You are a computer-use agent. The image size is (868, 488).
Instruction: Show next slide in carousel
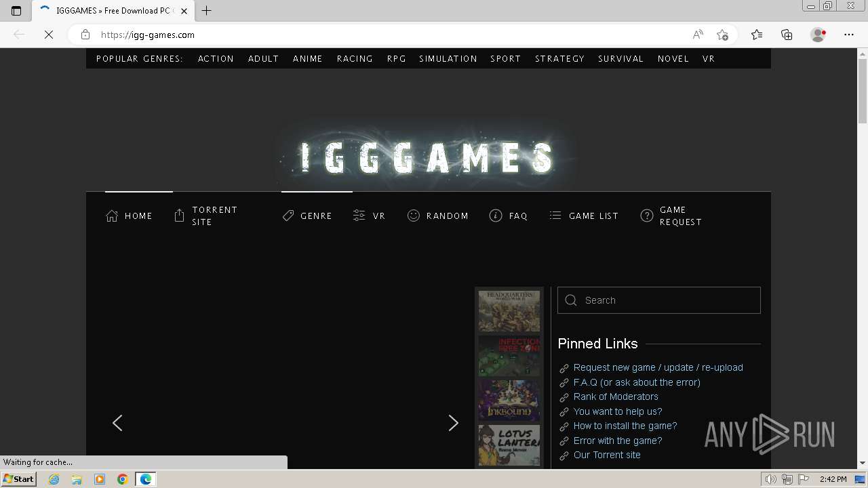[453, 423]
